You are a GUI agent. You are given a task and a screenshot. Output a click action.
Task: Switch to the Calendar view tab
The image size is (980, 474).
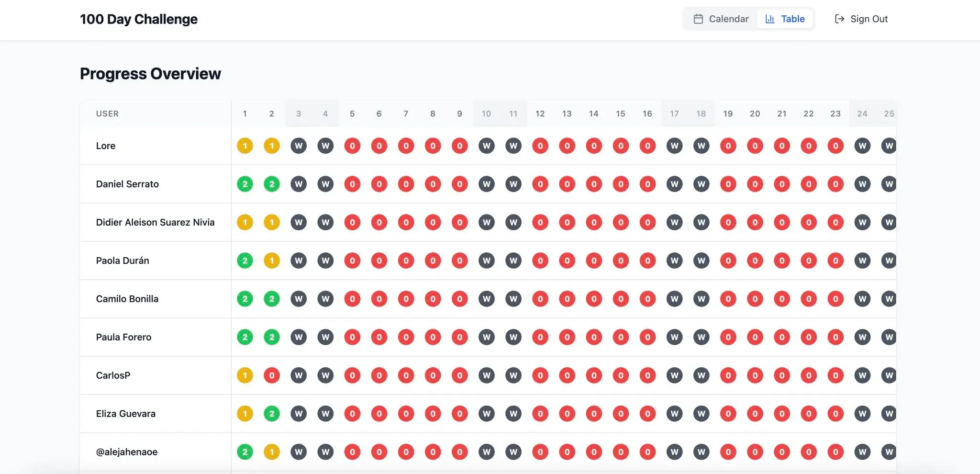tap(721, 19)
